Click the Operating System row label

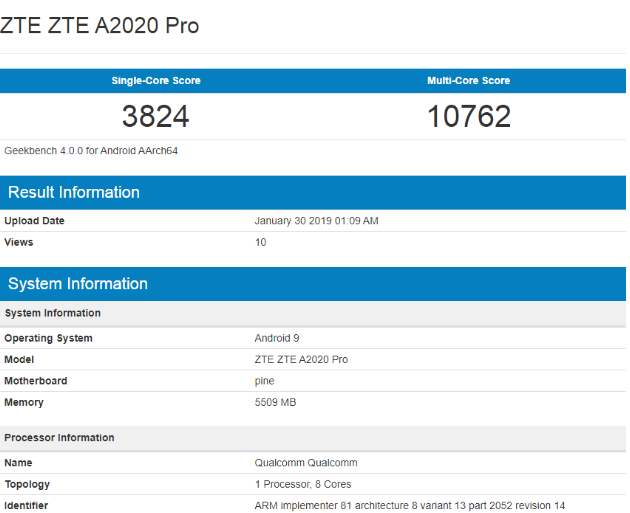coord(48,338)
